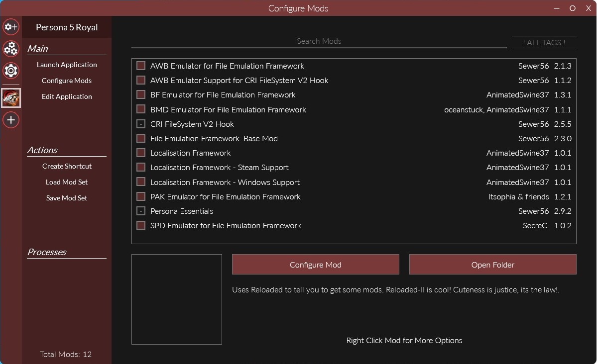Click the 'Right Click Mod for More Options' hint

coord(404,341)
